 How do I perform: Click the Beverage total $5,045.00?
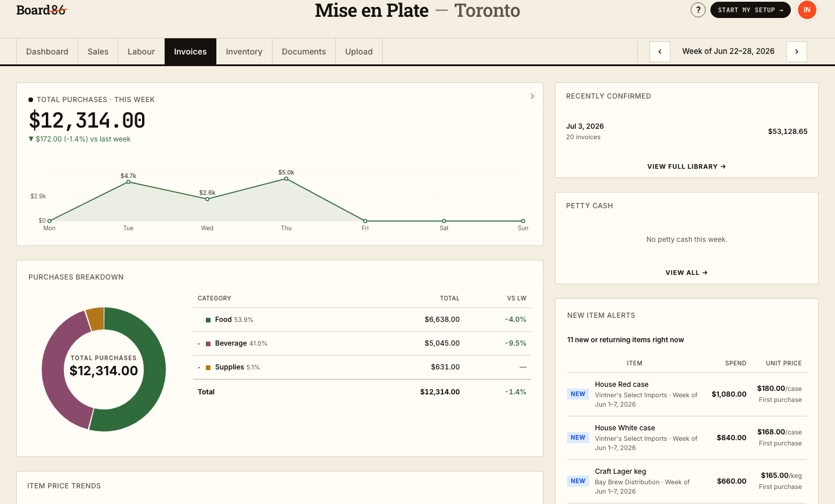point(442,343)
